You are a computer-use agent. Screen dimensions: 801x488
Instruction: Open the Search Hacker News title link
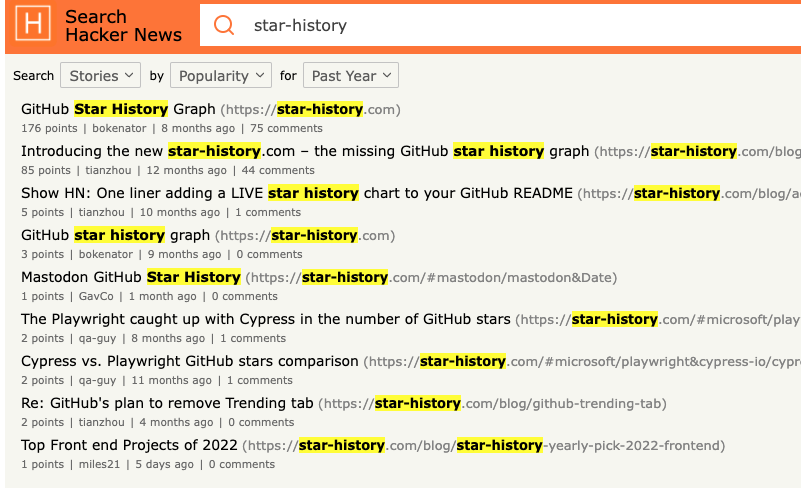[x=123, y=25]
